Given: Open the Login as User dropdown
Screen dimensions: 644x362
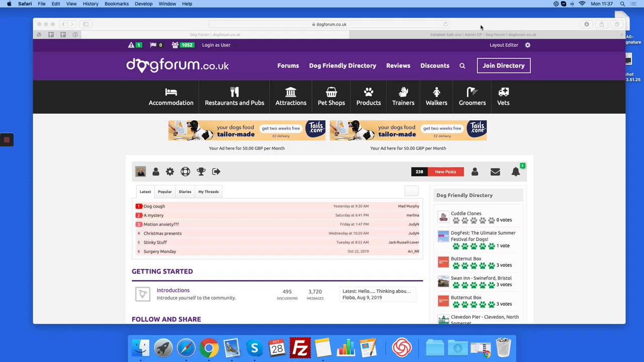Looking at the screenshot, I should coord(219,45).
